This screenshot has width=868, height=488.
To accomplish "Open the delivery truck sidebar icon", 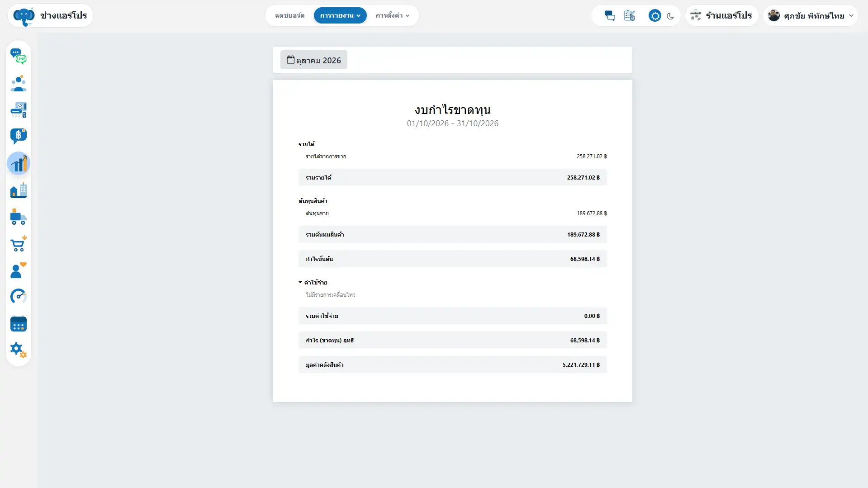I will coord(19,217).
